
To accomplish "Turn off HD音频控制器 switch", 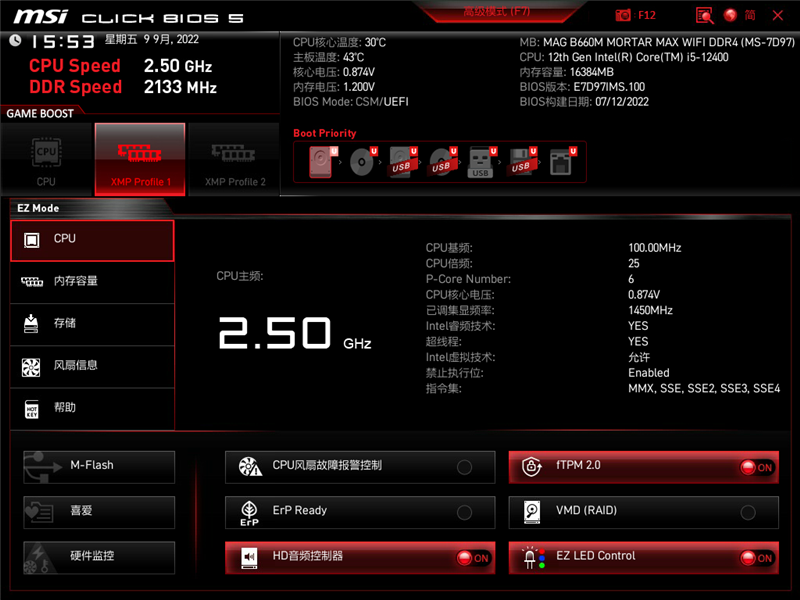I will click(x=473, y=558).
